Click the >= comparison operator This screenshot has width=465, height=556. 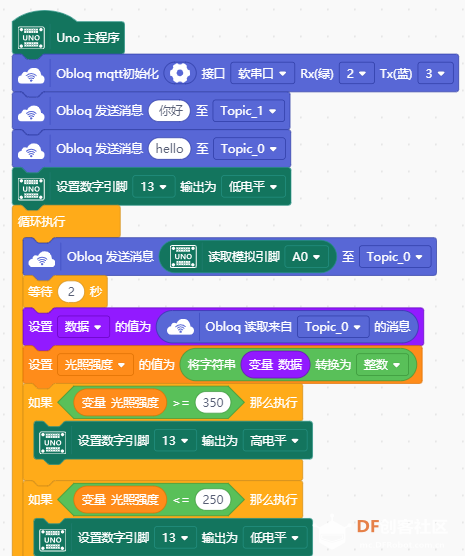click(x=181, y=403)
